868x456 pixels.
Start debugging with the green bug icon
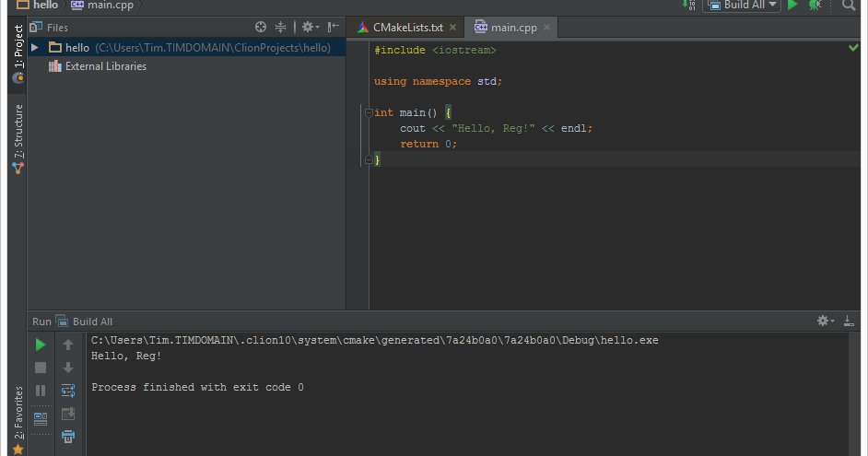(x=815, y=5)
